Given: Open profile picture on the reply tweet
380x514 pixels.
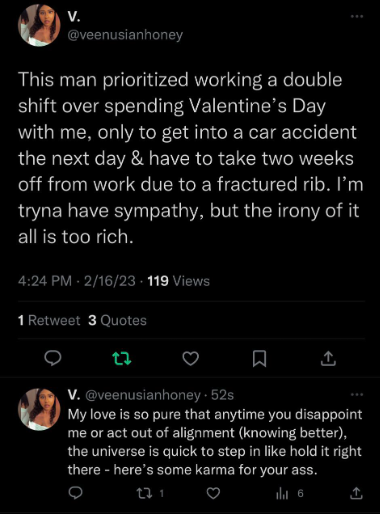Looking at the screenshot, I should click(39, 409).
